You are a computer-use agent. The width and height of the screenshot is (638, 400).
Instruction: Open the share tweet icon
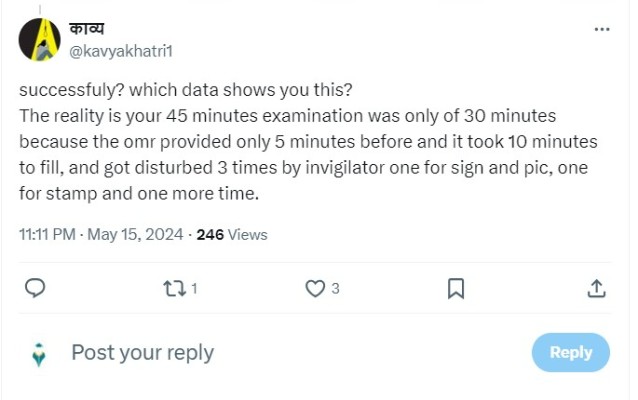point(596,289)
